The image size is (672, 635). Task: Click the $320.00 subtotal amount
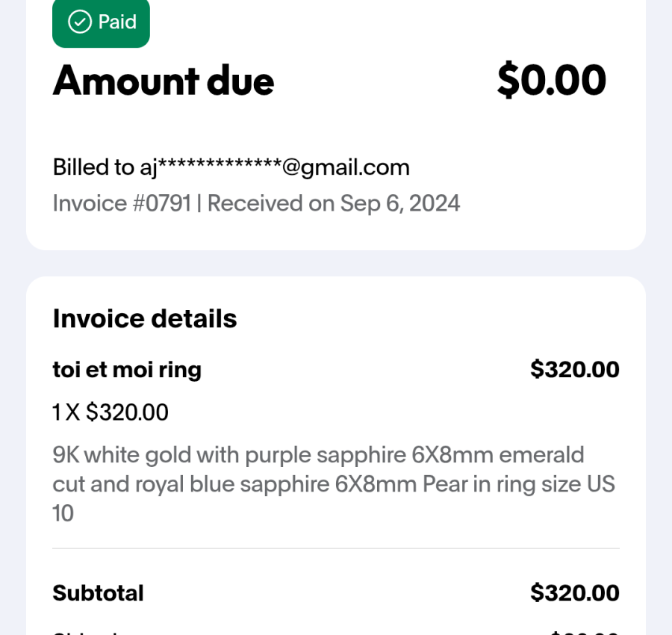click(x=575, y=592)
